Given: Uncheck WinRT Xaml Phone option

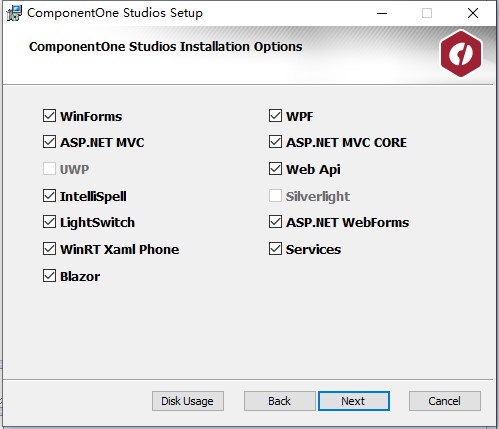Looking at the screenshot, I should 49,249.
